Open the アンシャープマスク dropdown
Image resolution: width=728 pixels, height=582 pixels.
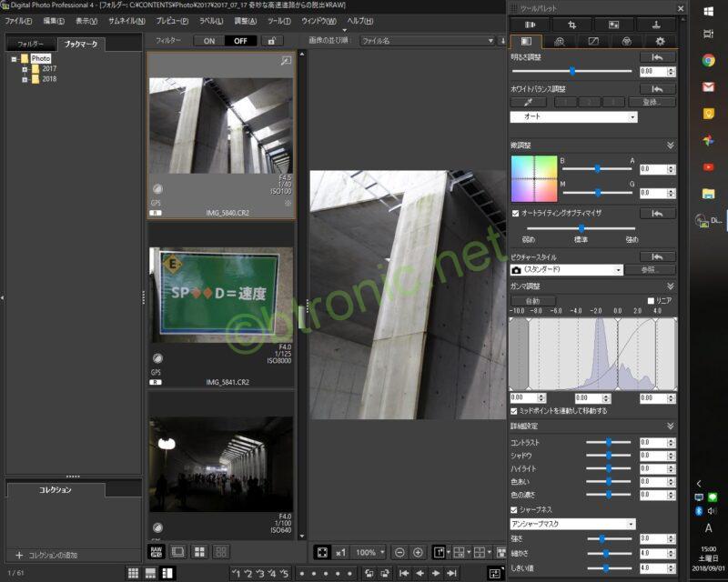[x=573, y=524]
